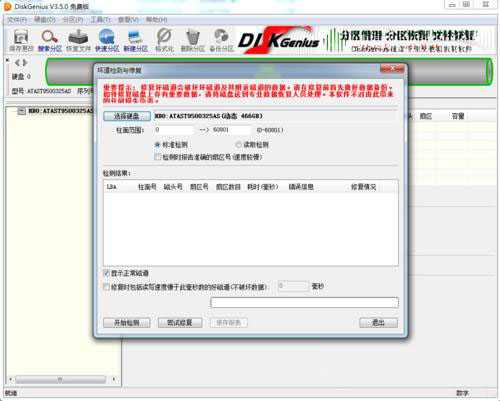
Task: Click the Select Disk (选择硬盘) button
Action: point(127,116)
